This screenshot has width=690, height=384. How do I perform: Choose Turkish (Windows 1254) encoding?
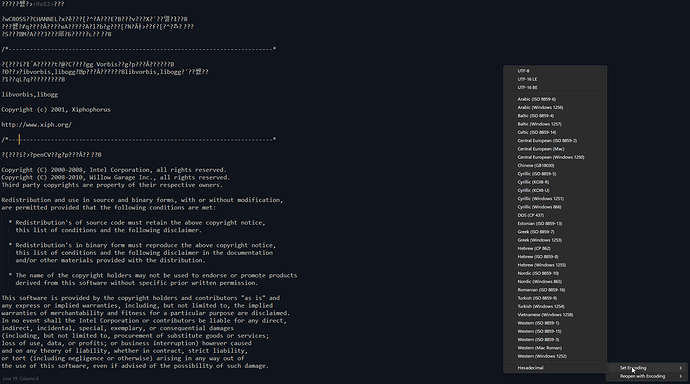coord(555,307)
